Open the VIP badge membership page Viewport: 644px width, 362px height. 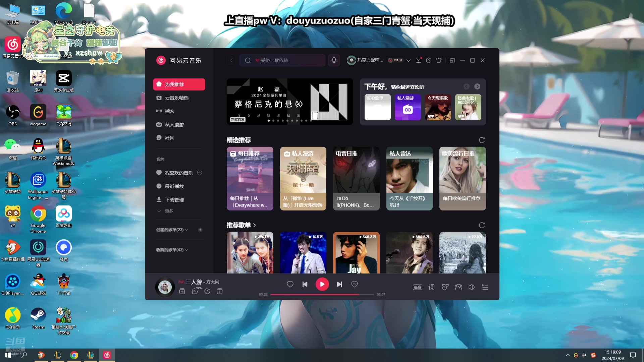coord(396,60)
